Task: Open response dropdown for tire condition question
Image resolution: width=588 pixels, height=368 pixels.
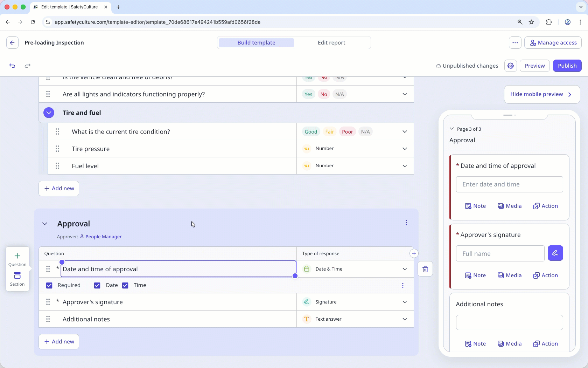Action: tap(405, 132)
